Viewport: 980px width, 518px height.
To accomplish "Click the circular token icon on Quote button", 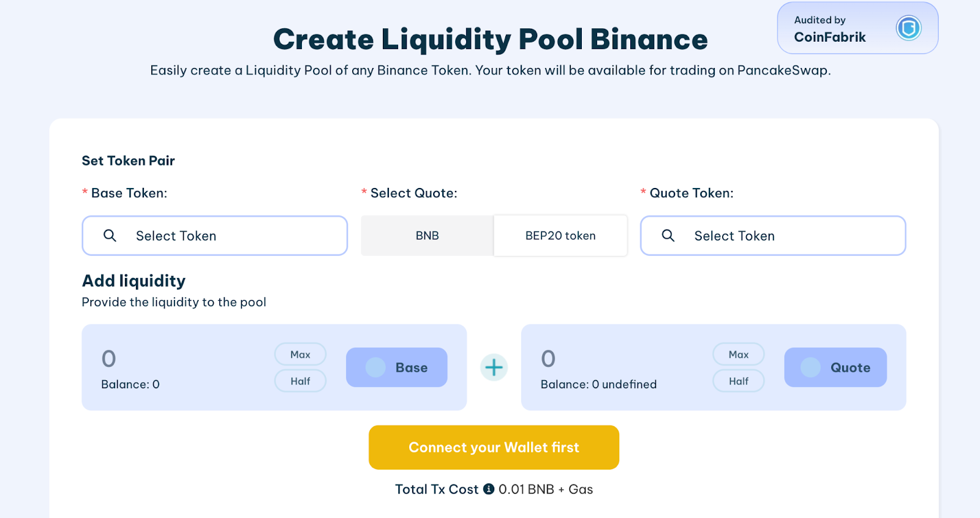I will (810, 367).
